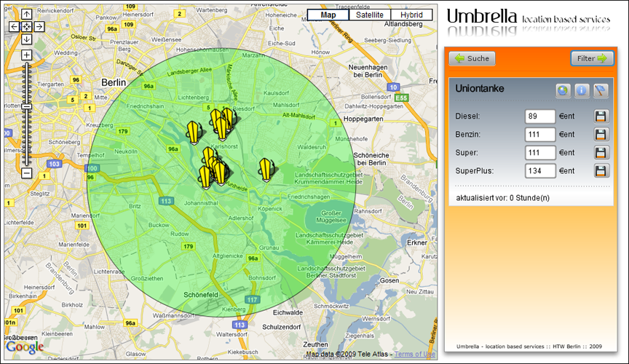Pan the map down with arrow control

click(26, 39)
